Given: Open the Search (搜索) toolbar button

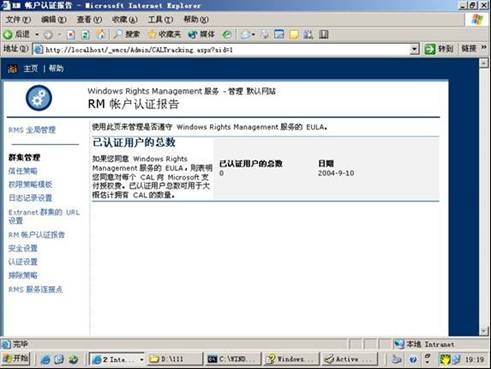Looking at the screenshot, I should click(x=126, y=34).
